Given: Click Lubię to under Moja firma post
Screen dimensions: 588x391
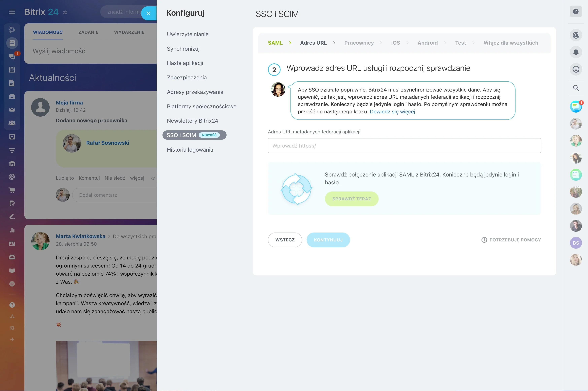Looking at the screenshot, I should tap(65, 178).
